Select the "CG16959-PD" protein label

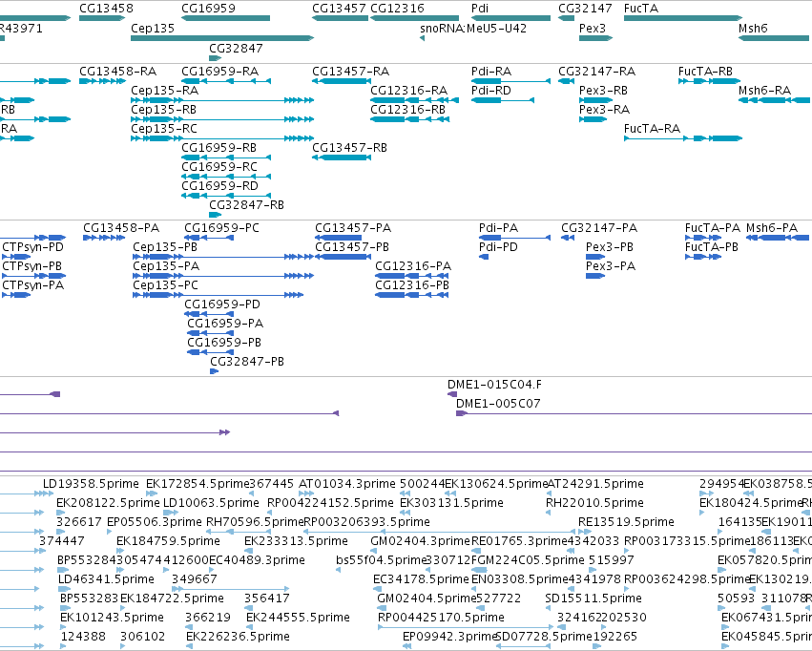[222, 305]
